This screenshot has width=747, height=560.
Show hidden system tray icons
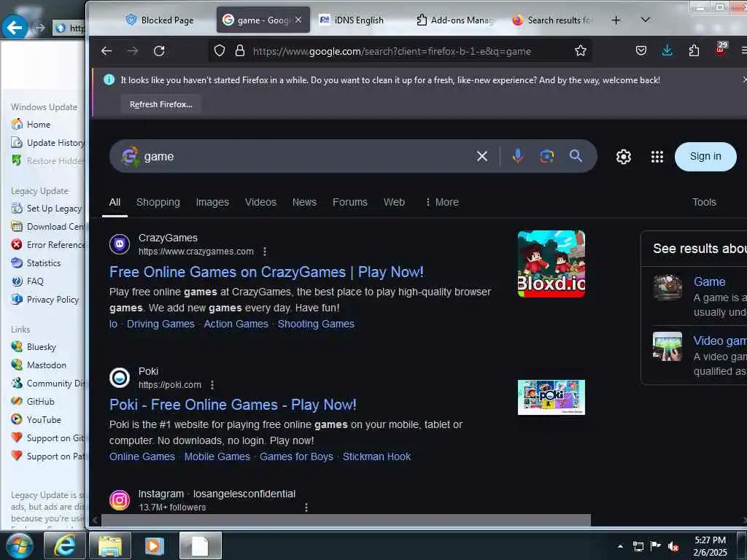pyautogui.click(x=620, y=546)
